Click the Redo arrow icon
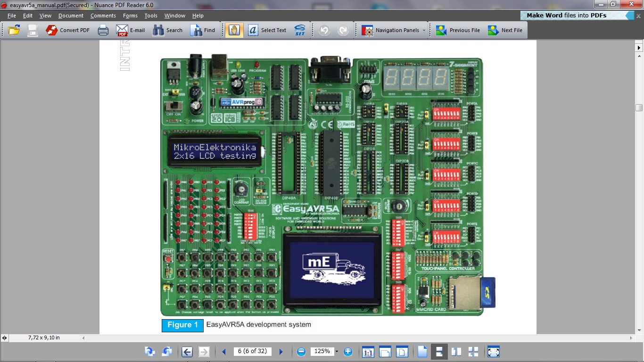Image resolution: width=644 pixels, height=362 pixels. [x=343, y=30]
